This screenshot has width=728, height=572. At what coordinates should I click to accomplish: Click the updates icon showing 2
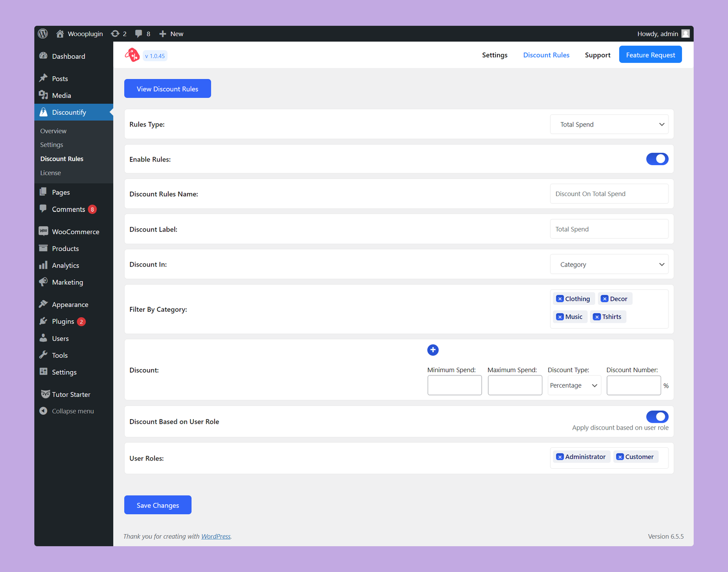tap(115, 34)
